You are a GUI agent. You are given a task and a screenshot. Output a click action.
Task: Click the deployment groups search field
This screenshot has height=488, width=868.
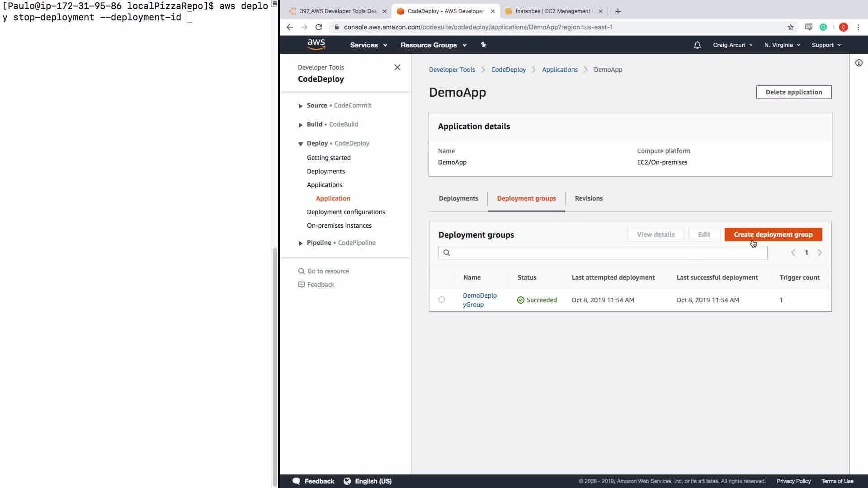point(606,253)
